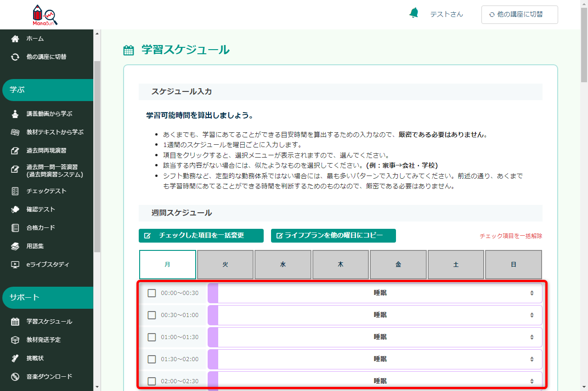Click the eライブスタディ monitor icon
Viewport: 588px width, 391px height.
tap(15, 264)
